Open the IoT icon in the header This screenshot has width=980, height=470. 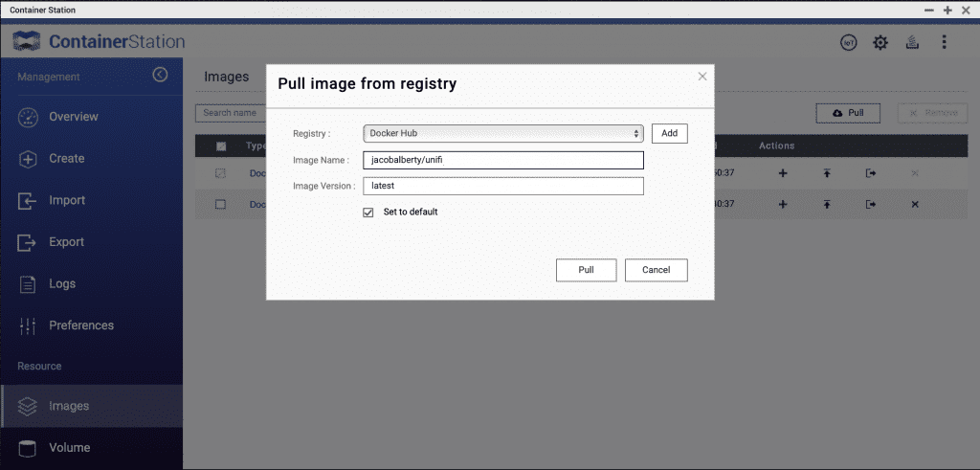coord(848,42)
